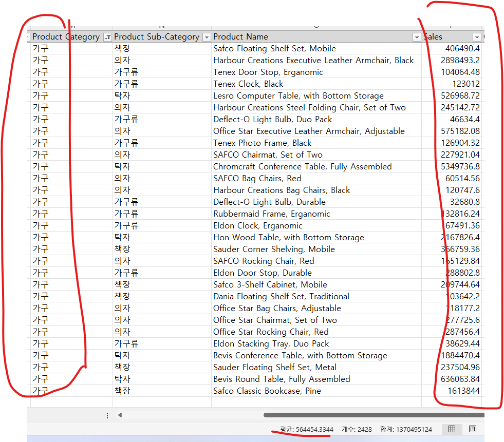Switch to Normal view icon in status bar
Screen dimensions: 504x442
(x=452, y=429)
